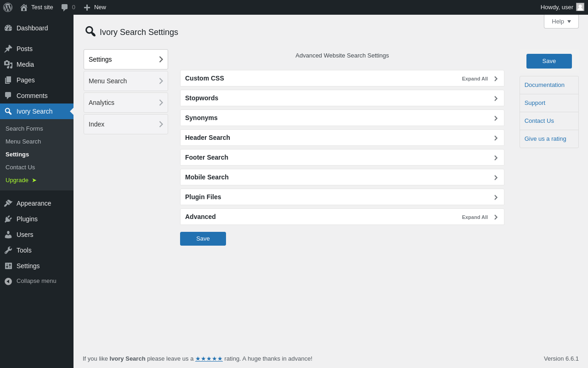The width and height of the screenshot is (588, 368).
Task: Open the Test site home icon
Action: (x=24, y=7)
